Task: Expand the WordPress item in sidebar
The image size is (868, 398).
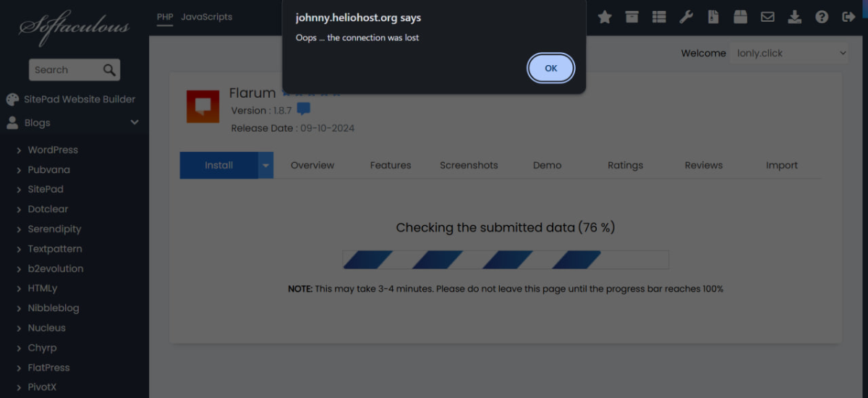Action: click(52, 150)
